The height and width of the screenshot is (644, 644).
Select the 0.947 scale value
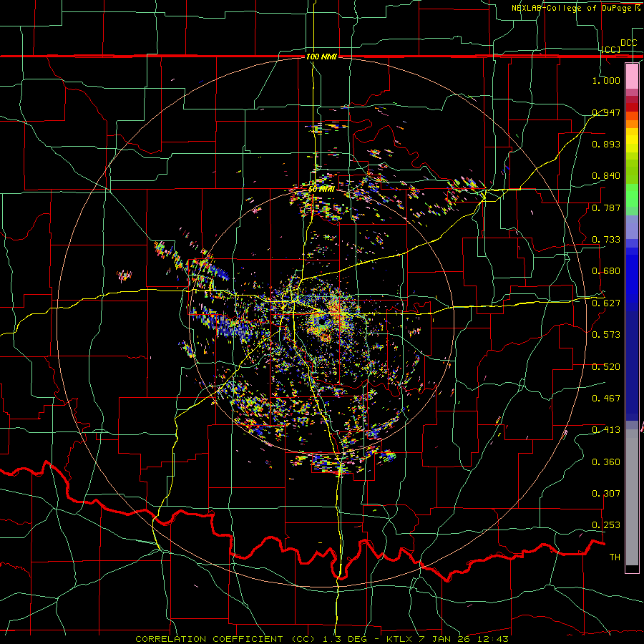coord(606,112)
